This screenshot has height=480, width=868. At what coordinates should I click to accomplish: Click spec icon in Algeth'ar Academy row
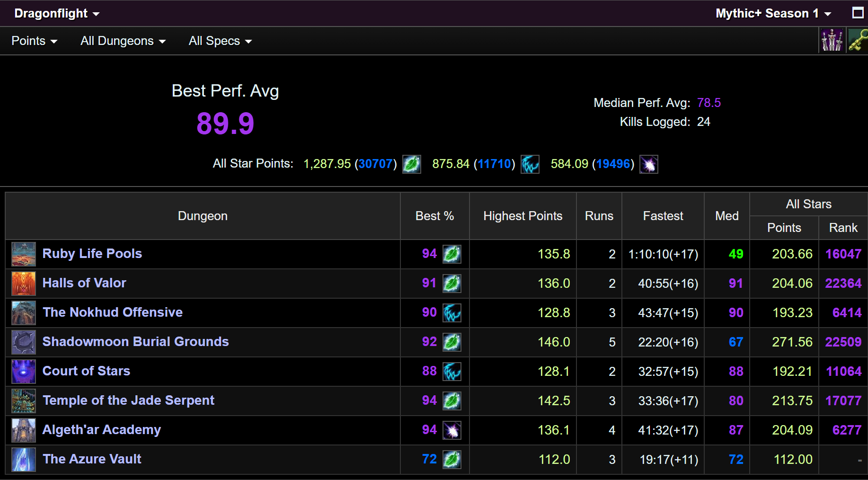coord(452,430)
